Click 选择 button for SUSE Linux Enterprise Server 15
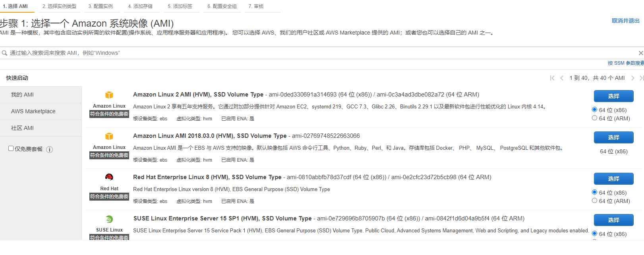The image size is (644, 255). [x=613, y=220]
